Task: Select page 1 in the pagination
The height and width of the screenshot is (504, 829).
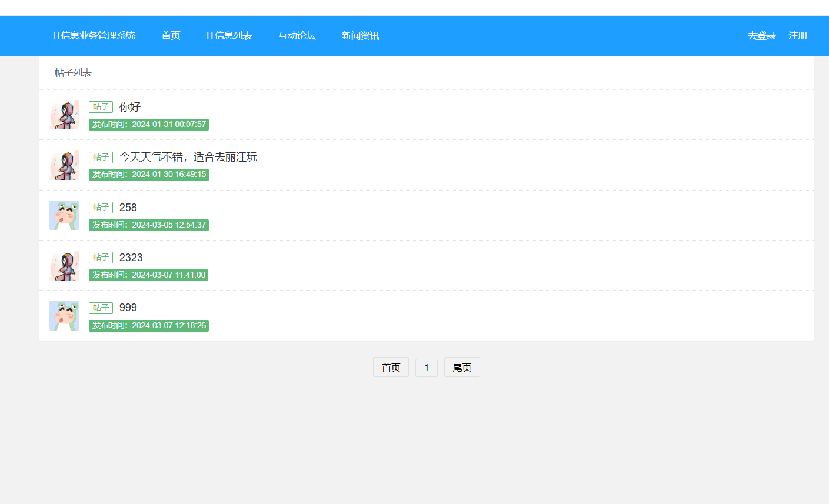Action: click(x=427, y=368)
